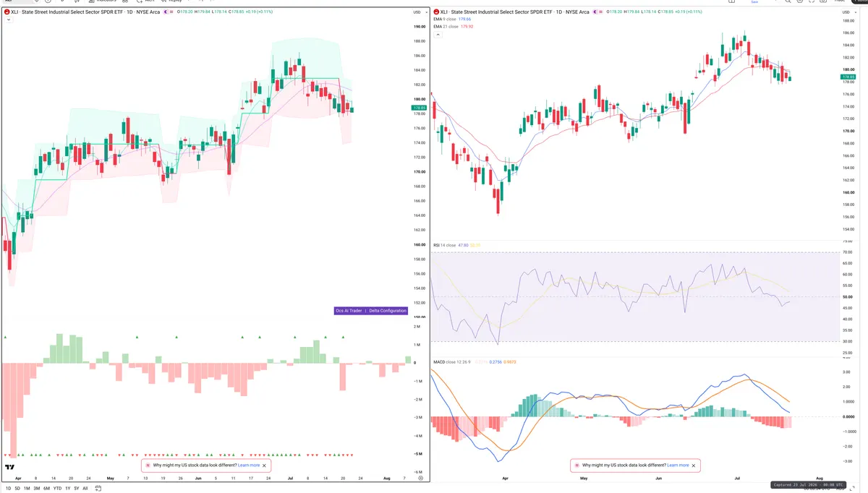
Task: Select 1D time range
Action: (8, 489)
